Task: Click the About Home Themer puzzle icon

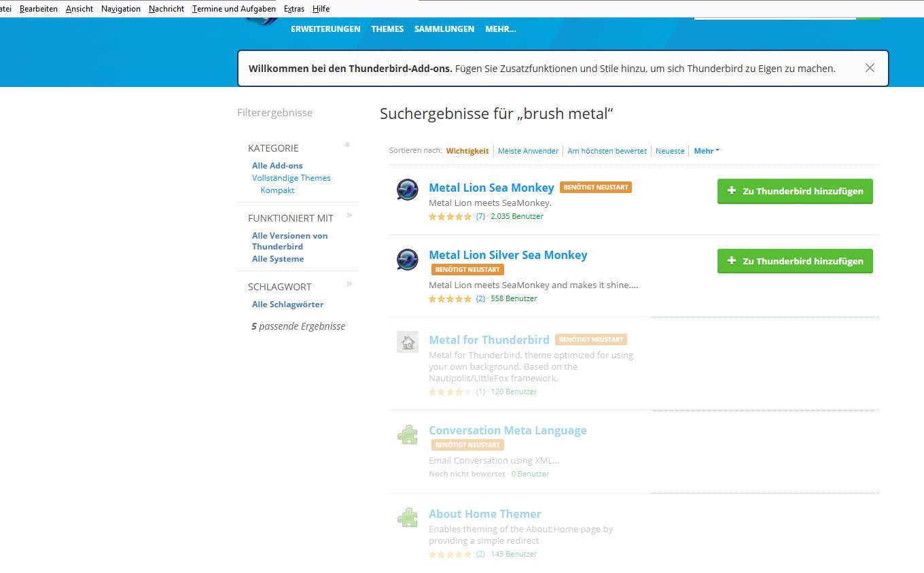Action: [x=408, y=518]
